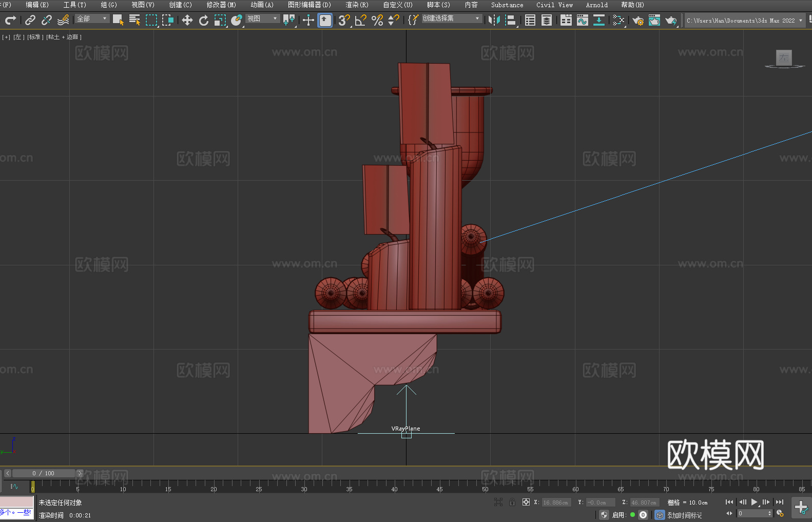
Task: Toggle Angle Snap
Action: pos(361,20)
